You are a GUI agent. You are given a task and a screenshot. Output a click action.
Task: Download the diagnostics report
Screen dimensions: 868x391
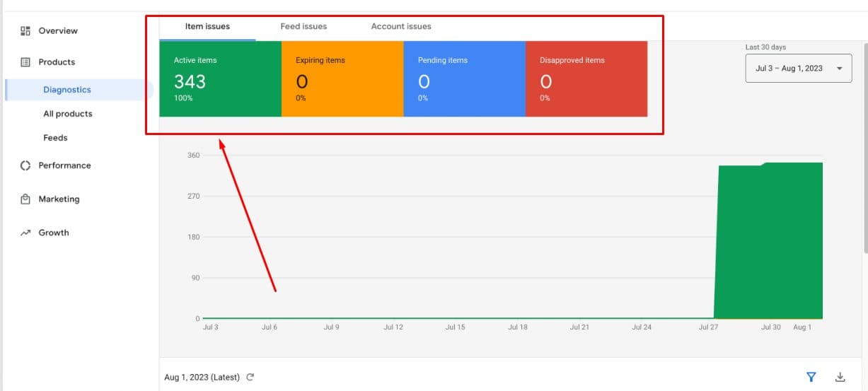tap(840, 377)
